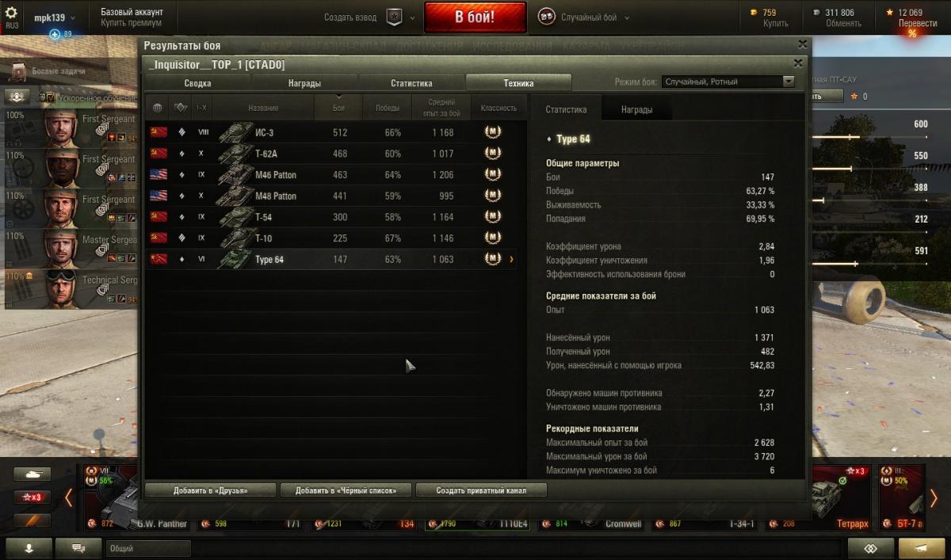Toggle the x3 bonus vehicle filter
This screenshot has width=951, height=560.
[x=32, y=497]
